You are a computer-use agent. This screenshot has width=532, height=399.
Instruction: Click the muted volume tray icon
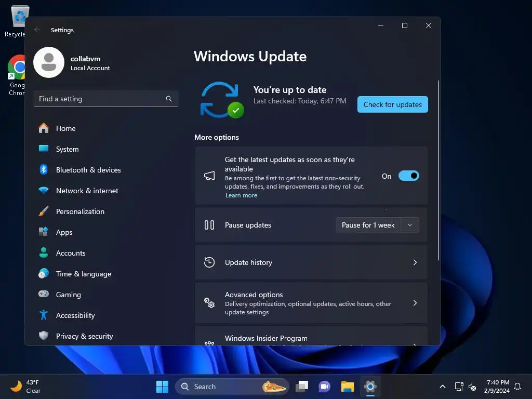pos(472,387)
